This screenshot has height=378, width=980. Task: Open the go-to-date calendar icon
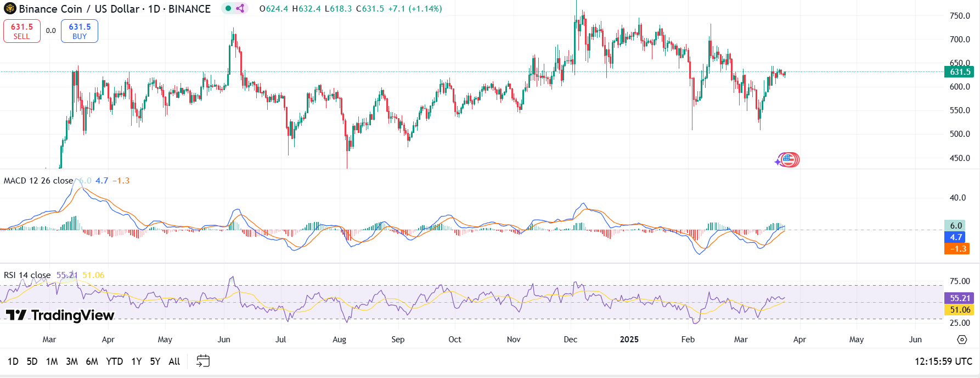click(x=203, y=361)
